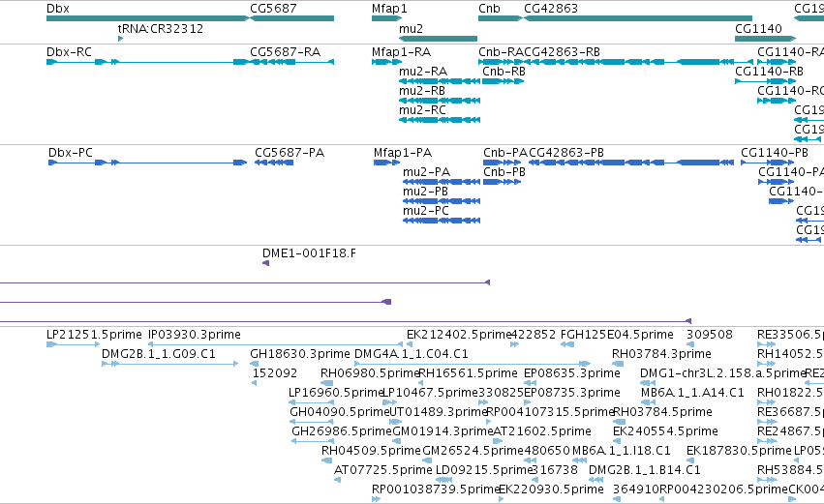Select the tRNA:CR32312 gene feature
Viewport: 824px width, 504px height.
[x=121, y=39]
